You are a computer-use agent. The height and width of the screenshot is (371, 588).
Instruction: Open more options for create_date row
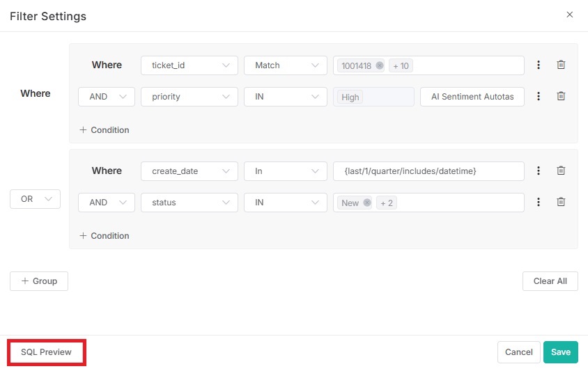[539, 171]
